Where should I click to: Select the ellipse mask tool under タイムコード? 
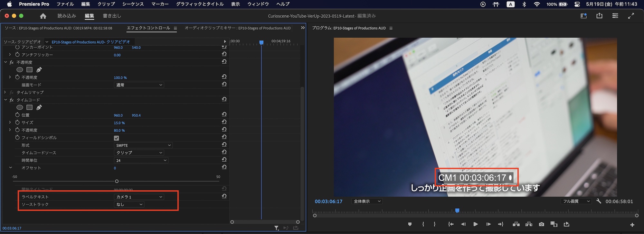point(20,107)
